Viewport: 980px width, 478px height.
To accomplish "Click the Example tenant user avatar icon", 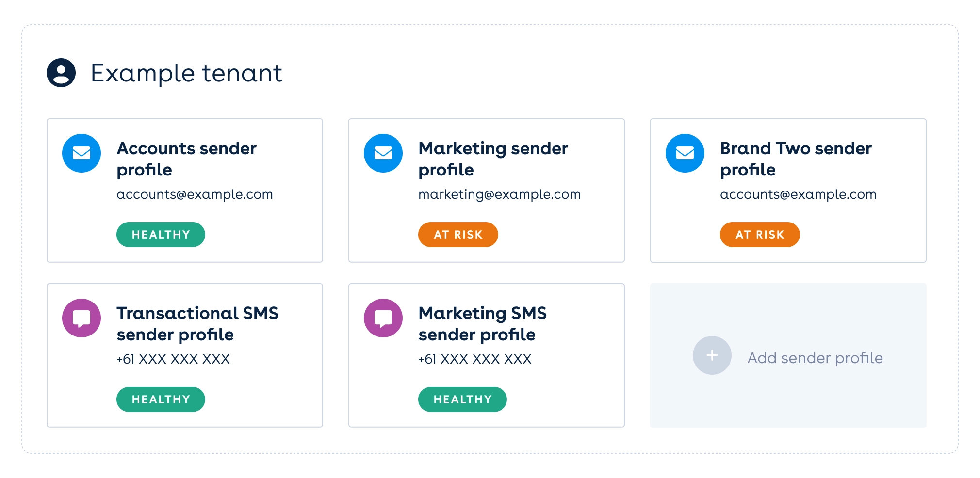I will [61, 73].
